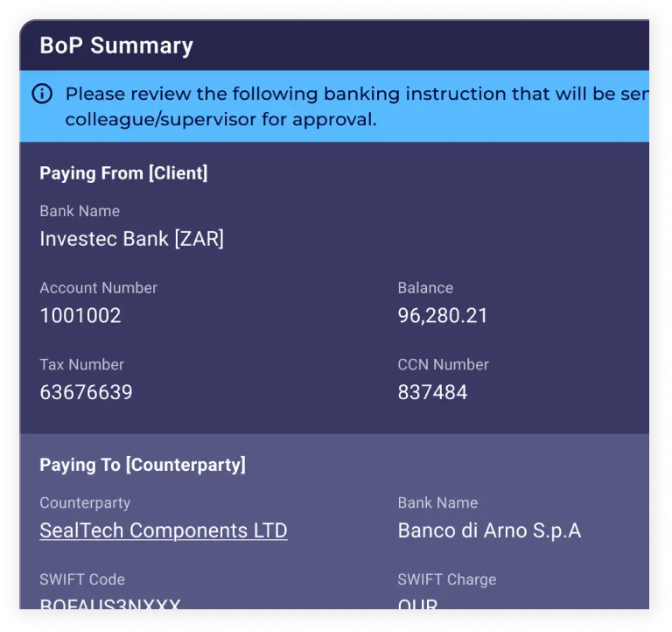Click CCN number value 837484
This screenshot has width=672, height=632.
432,392
